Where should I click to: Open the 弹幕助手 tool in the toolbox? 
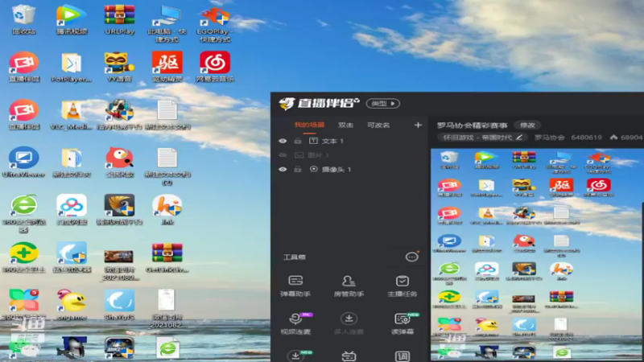click(295, 286)
